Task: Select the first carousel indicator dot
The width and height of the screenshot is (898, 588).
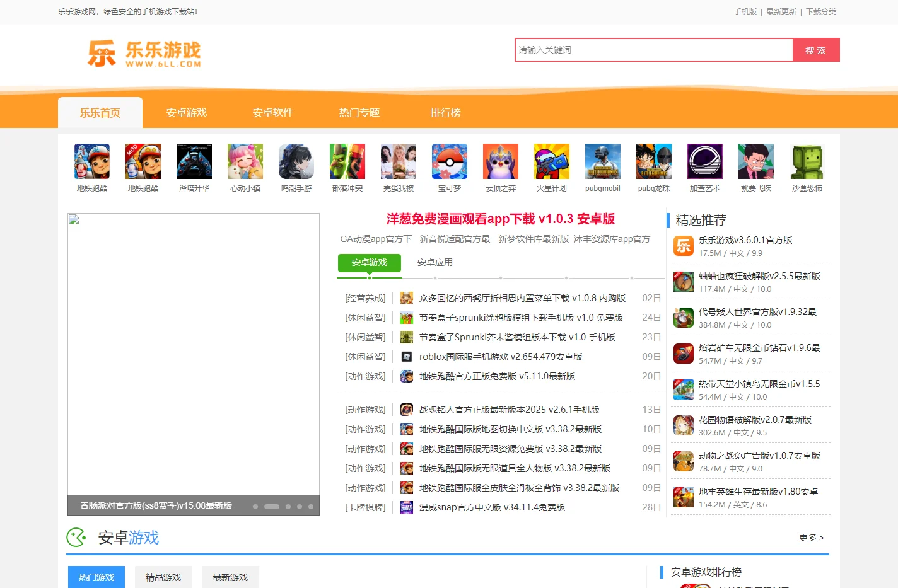Action: [255, 507]
